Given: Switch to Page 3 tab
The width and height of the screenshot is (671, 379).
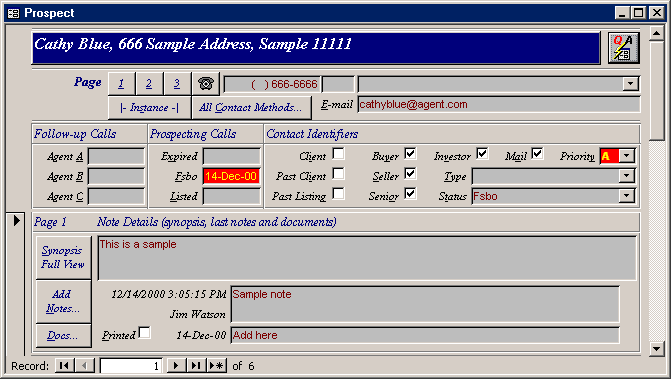Looking at the screenshot, I should (177, 83).
